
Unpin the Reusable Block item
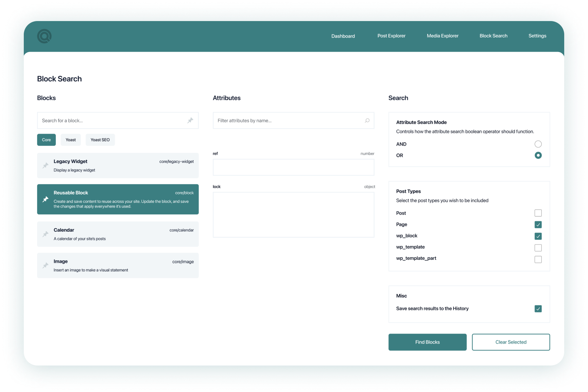[x=46, y=199]
